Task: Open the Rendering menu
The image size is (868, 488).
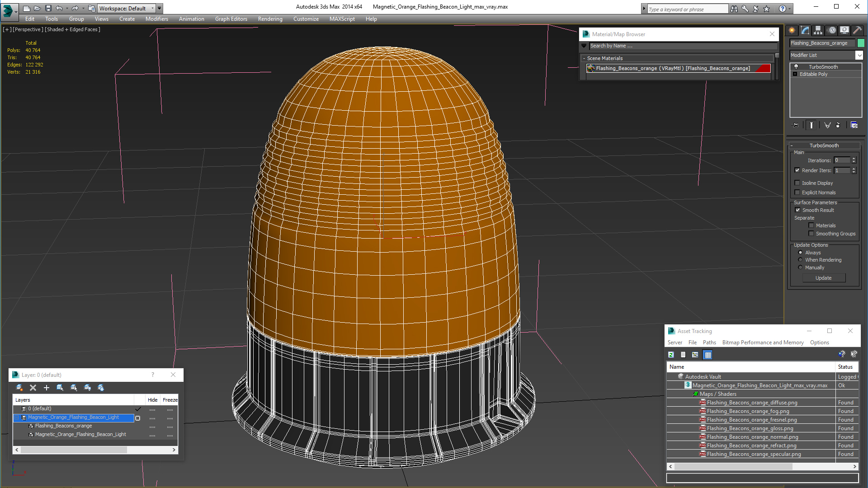Action: tap(270, 19)
